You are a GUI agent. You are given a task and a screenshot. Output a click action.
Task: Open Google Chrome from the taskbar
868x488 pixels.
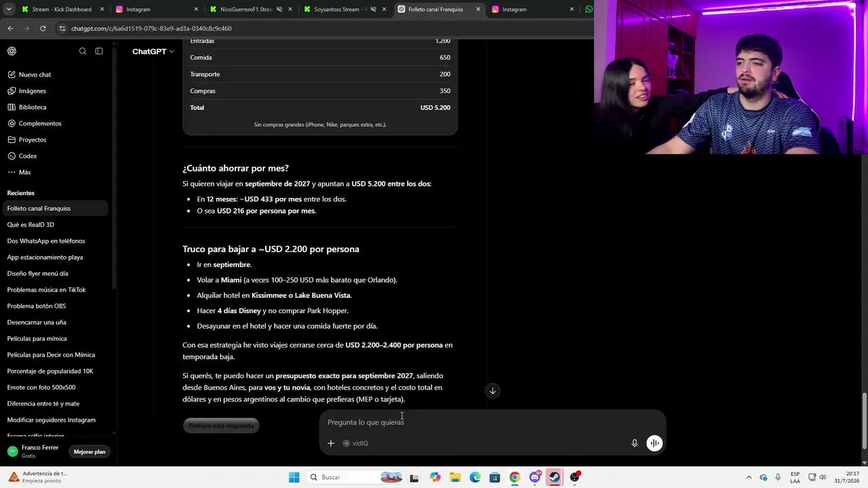[515, 477]
